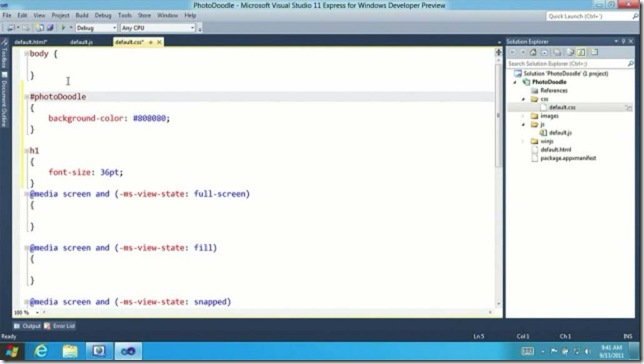Screen dimensions: 644x364
Task: Click the Start Debugging green arrow
Action: tap(63, 28)
